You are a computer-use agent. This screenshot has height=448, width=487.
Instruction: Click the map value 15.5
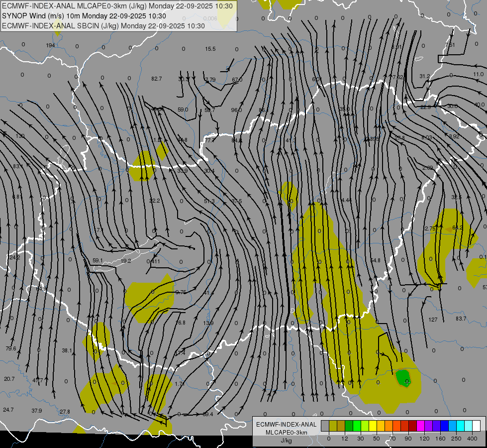tap(210, 49)
